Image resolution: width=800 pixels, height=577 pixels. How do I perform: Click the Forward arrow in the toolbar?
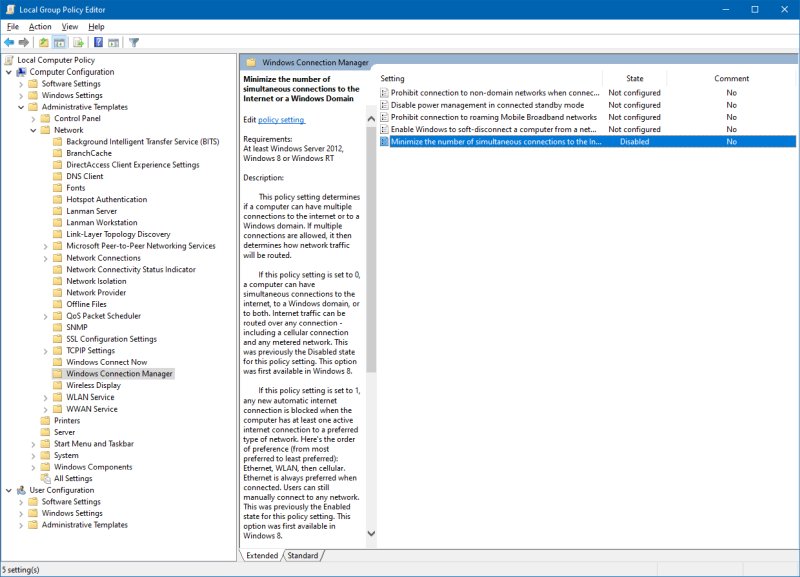[x=24, y=43]
